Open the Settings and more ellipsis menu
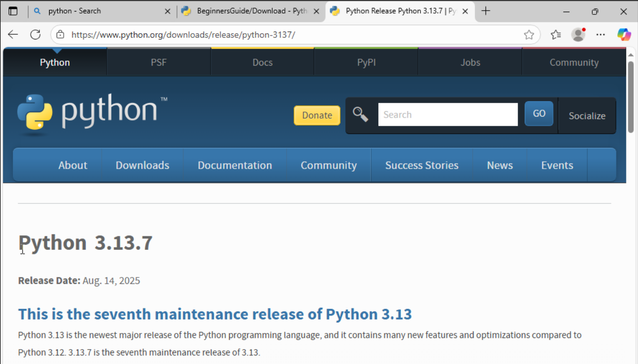 pyautogui.click(x=600, y=34)
